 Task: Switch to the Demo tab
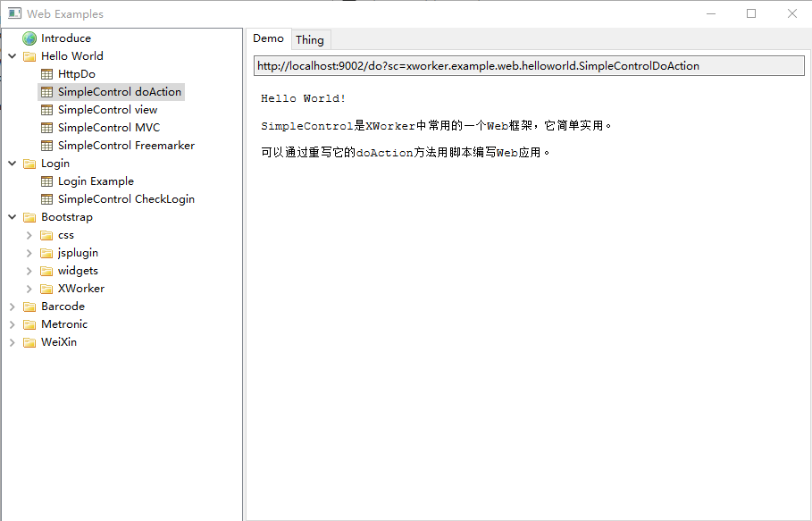click(268, 38)
